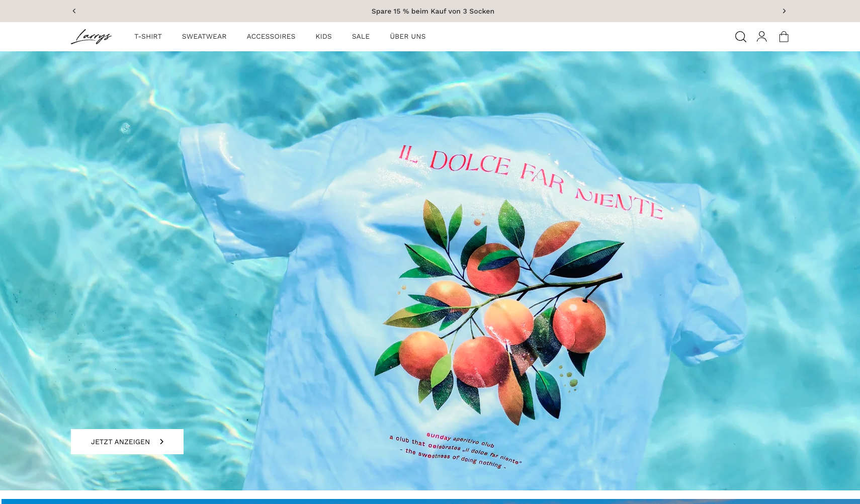The height and width of the screenshot is (504, 860).
Task: Click the arrow inside Jetzt Anzeigen button
Action: tap(161, 442)
